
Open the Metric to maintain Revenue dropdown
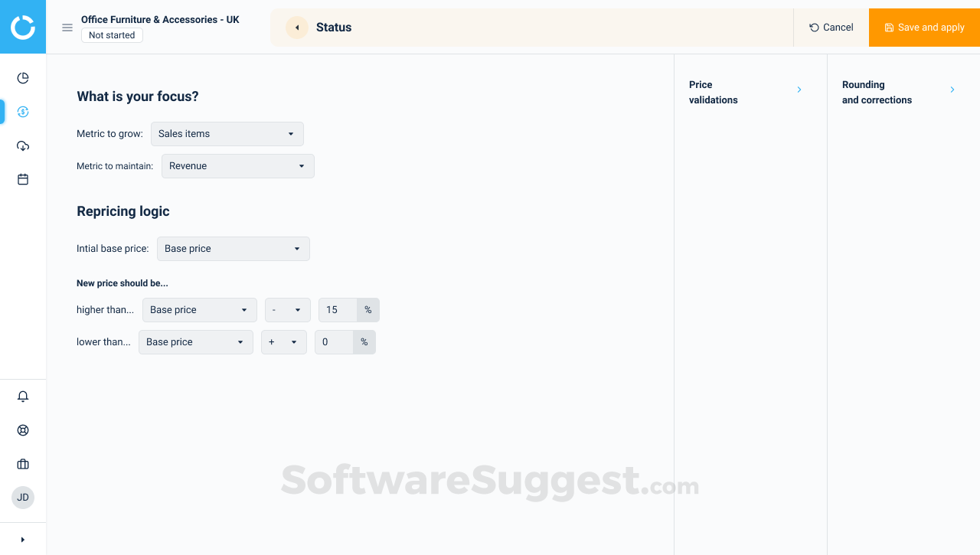237,165
